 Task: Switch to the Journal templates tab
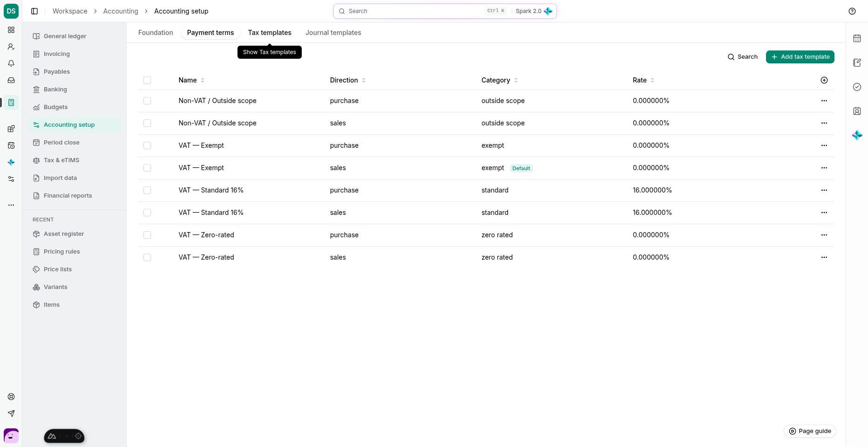pyautogui.click(x=333, y=33)
